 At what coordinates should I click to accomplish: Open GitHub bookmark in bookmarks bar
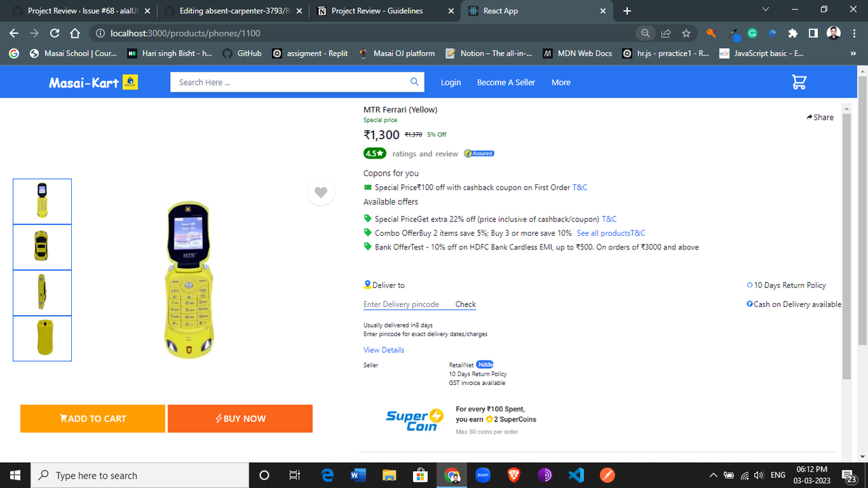point(242,53)
